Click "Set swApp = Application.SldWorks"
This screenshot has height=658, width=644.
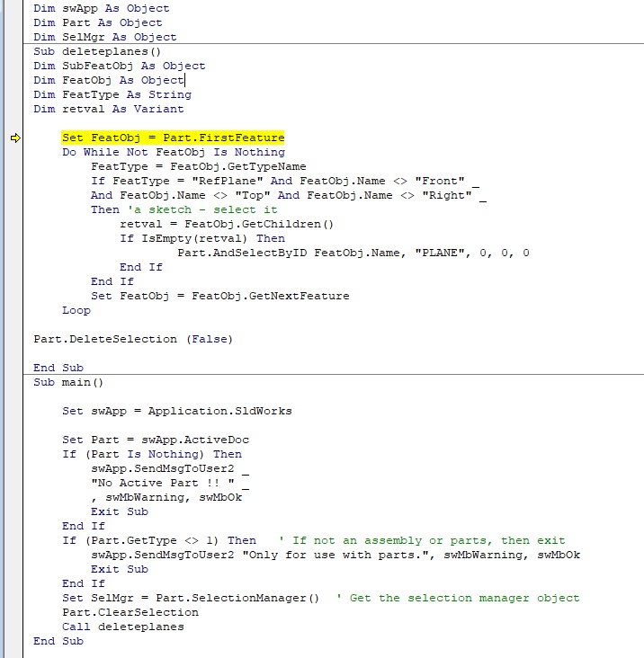click(177, 411)
